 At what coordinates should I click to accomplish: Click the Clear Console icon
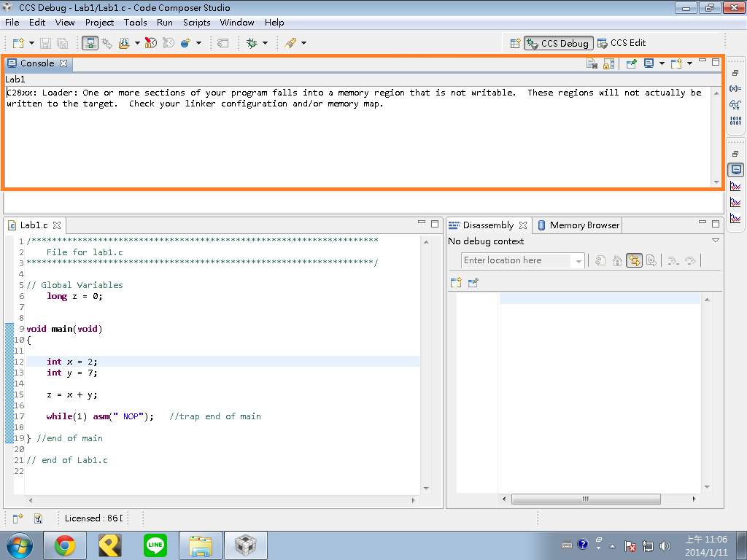click(592, 64)
